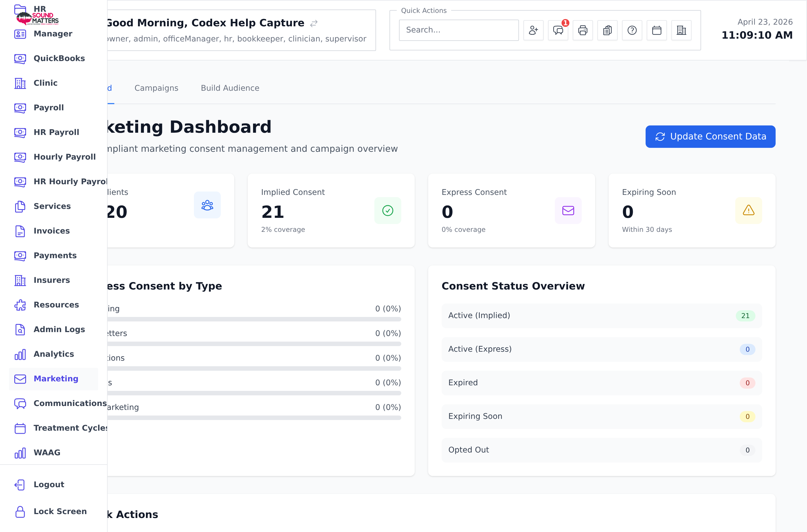The image size is (807, 532).
Task: Click the Admin Logs document search icon
Action: (20, 330)
